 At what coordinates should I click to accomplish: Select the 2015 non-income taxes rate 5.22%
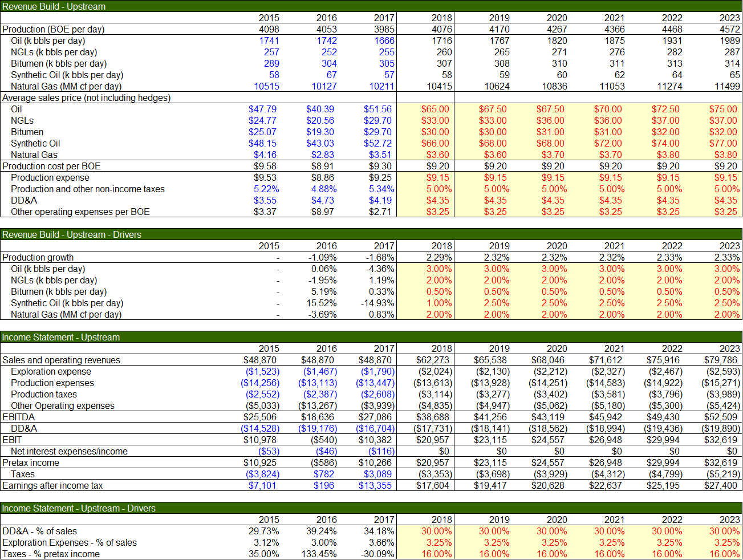[266, 189]
